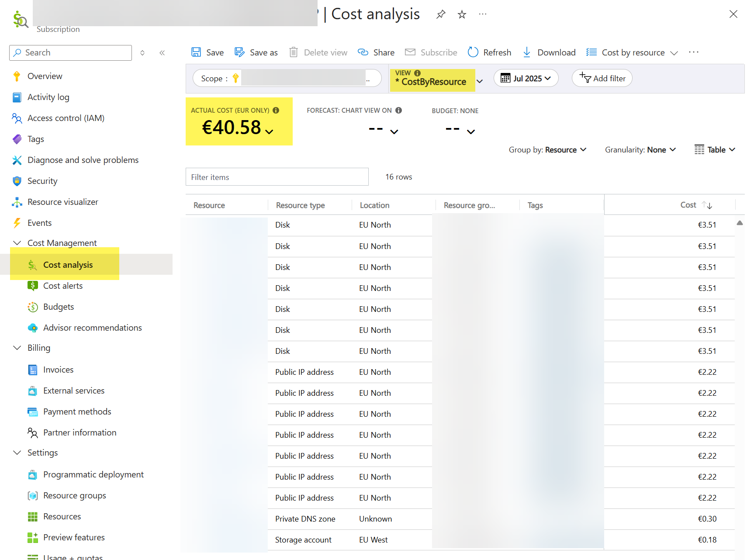Collapse the Cost Management section
The width and height of the screenshot is (754, 560).
(17, 243)
